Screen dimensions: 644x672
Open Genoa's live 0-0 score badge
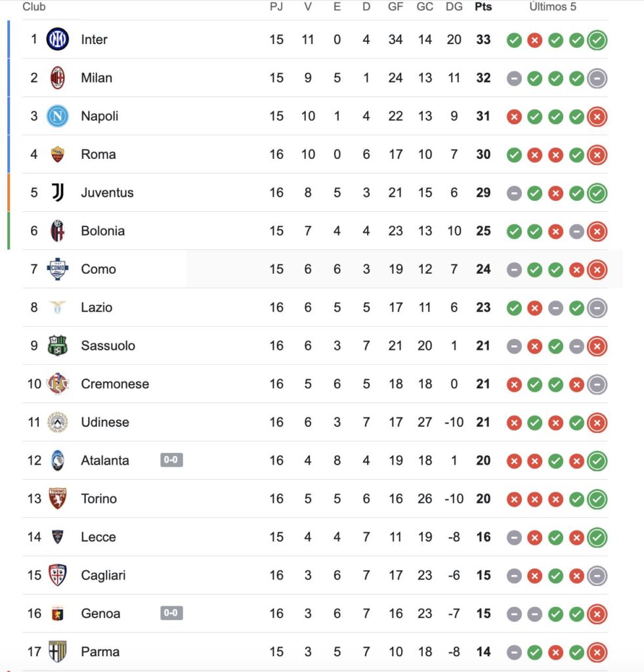[x=171, y=613]
